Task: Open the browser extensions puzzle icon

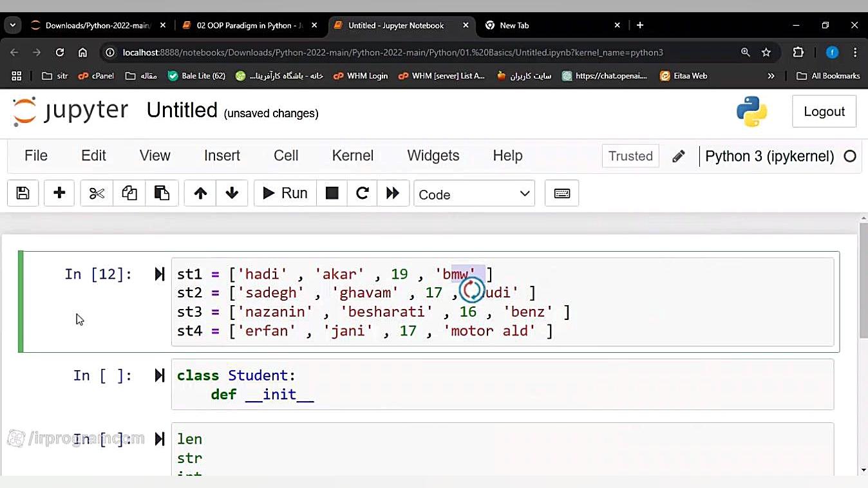Action: pos(798,52)
